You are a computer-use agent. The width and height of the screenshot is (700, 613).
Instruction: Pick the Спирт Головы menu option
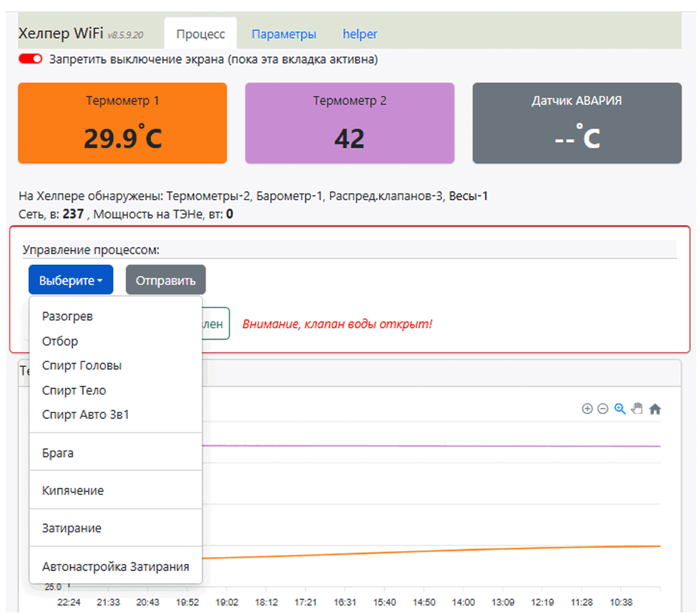[x=82, y=366]
